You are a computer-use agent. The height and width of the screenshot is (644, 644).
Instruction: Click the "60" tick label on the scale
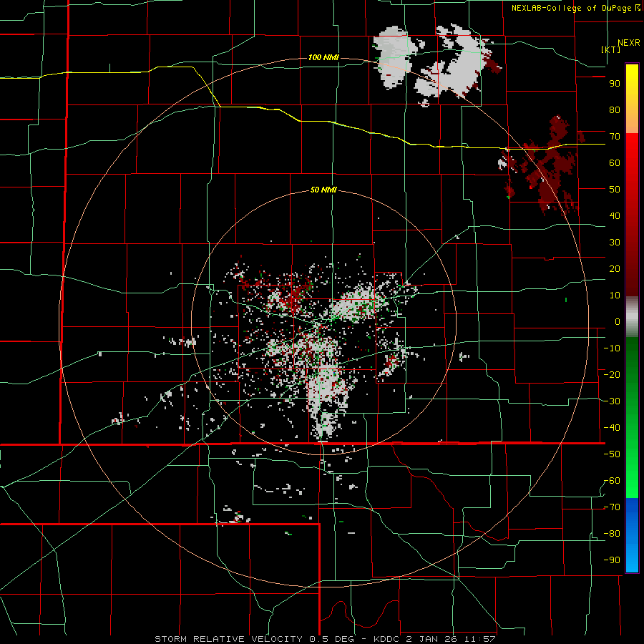(615, 162)
